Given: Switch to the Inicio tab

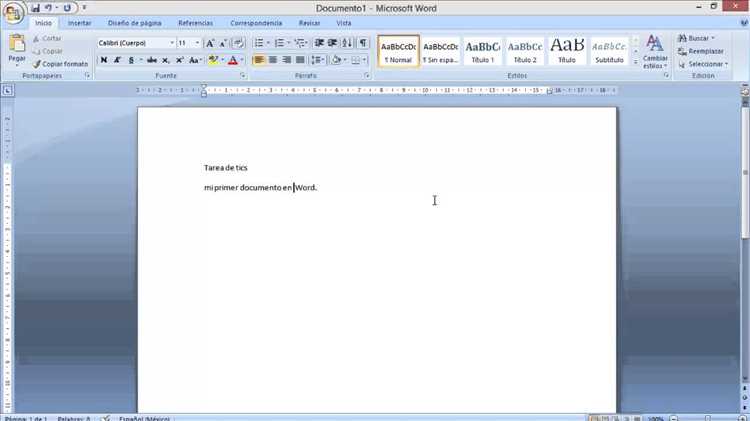Looking at the screenshot, I should (43, 23).
